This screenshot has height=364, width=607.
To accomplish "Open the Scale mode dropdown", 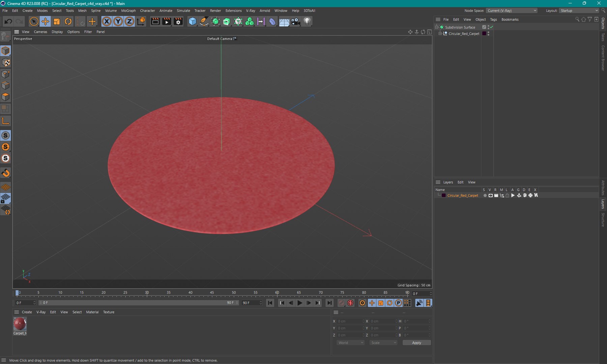I will (383, 343).
